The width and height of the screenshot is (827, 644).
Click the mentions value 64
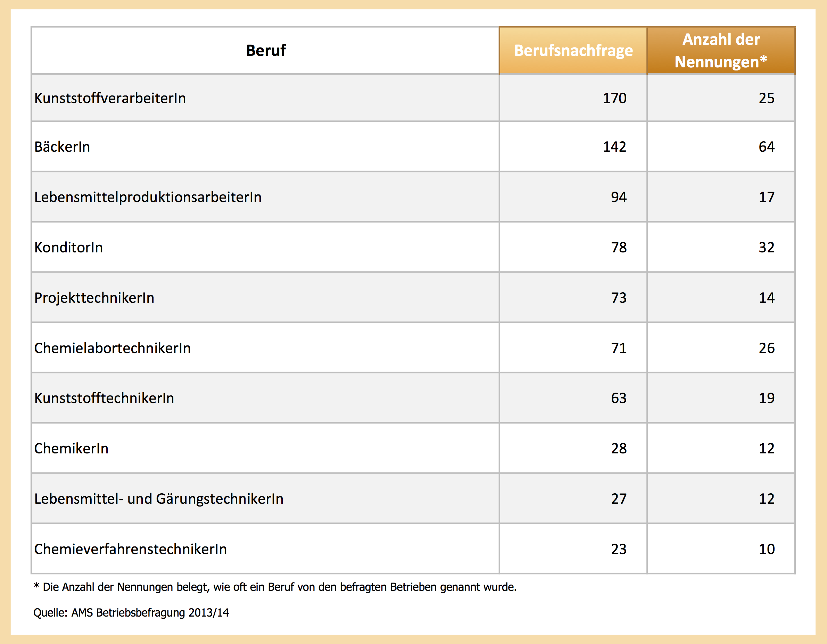click(767, 147)
